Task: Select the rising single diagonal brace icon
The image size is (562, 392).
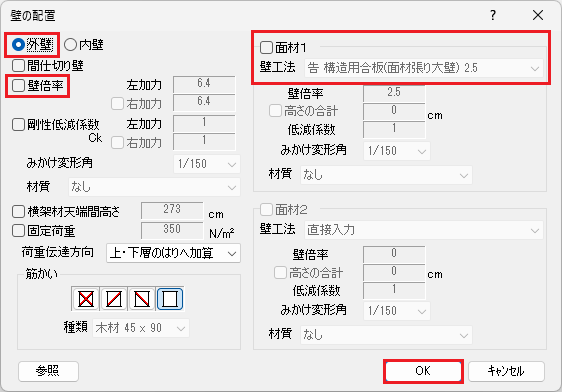Action: (x=114, y=298)
